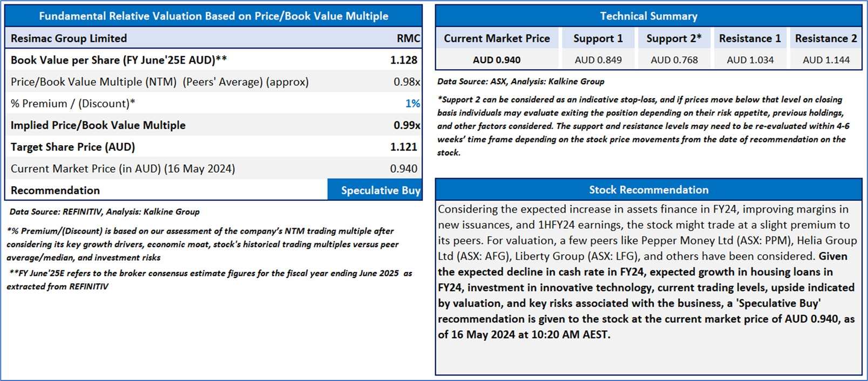868x381 pixels.
Task: Click the Stock Recommendation header bar
Action: 648,189
